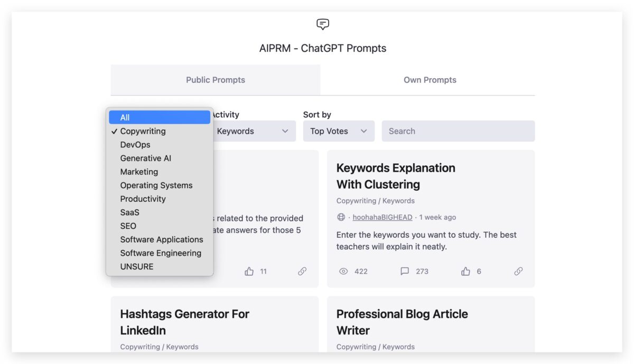The width and height of the screenshot is (634, 364).
Task: Click the thumbs-up icon beside 6 votes
Action: (465, 271)
